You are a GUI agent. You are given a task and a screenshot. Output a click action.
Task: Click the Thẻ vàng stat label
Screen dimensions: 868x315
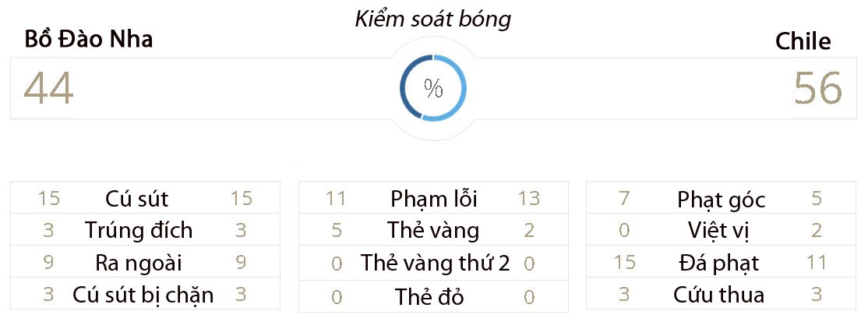433,231
